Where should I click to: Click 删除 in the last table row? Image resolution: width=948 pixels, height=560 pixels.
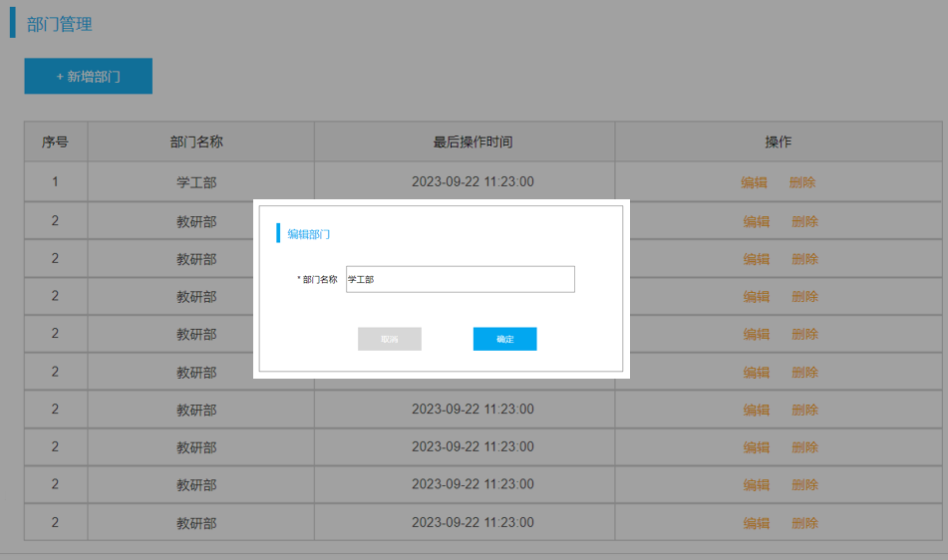[x=804, y=523]
